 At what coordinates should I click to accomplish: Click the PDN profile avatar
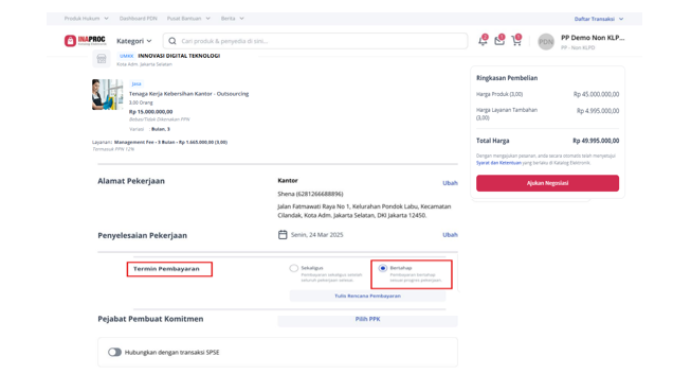tap(546, 42)
